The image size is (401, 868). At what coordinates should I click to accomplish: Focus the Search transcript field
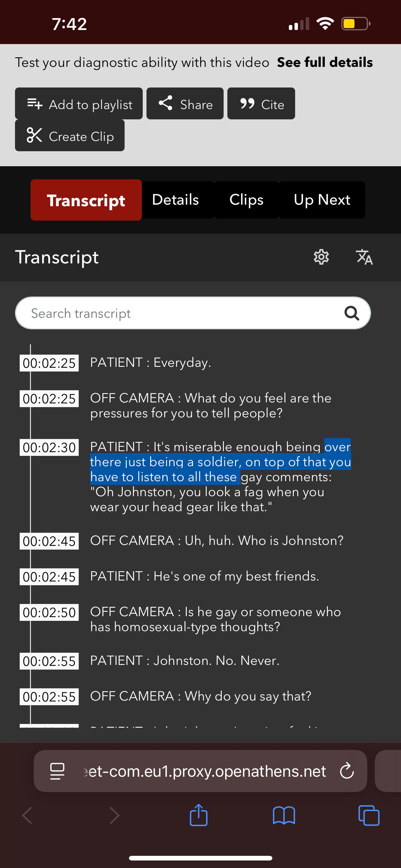182,313
